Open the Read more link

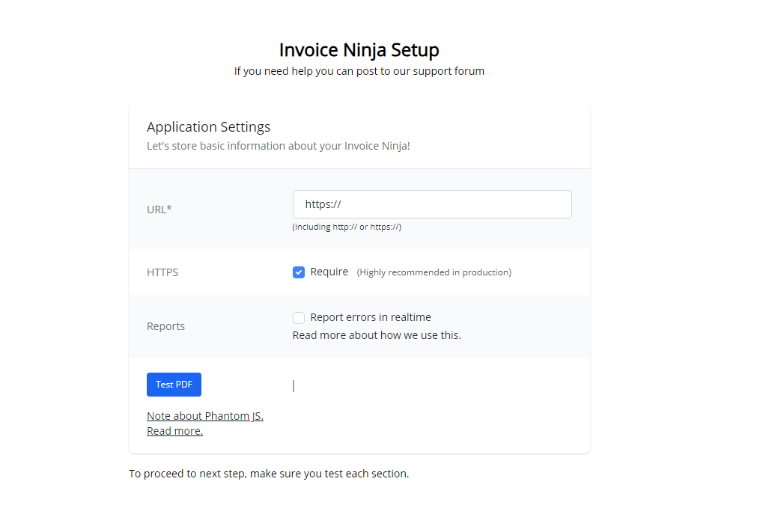click(x=174, y=431)
